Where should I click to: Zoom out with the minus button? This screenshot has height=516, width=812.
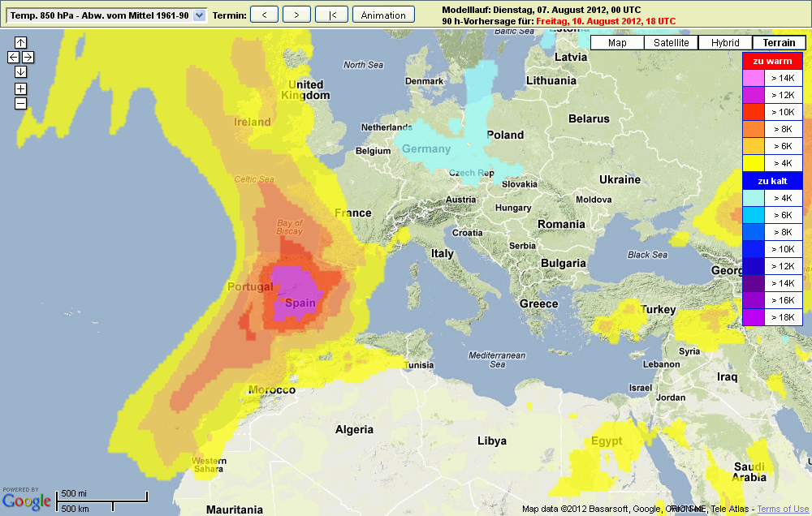pyautogui.click(x=21, y=104)
